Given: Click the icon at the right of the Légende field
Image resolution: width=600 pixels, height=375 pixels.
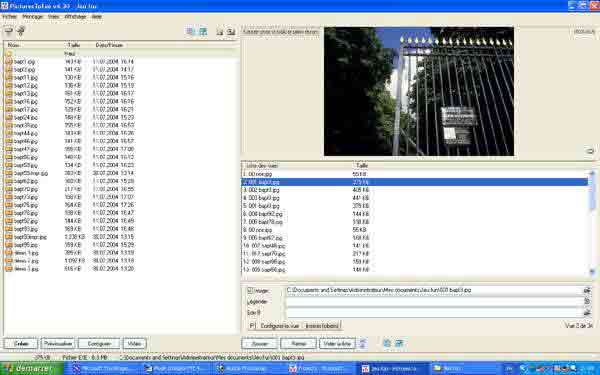Looking at the screenshot, I should tap(587, 301).
